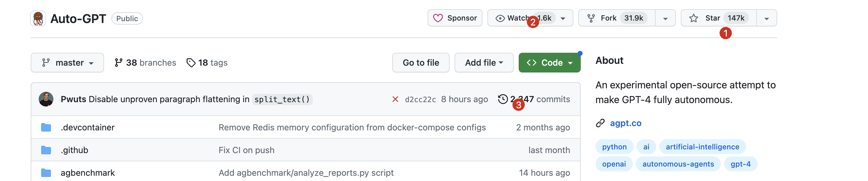Open the .devcontainer folder icon

(46, 127)
